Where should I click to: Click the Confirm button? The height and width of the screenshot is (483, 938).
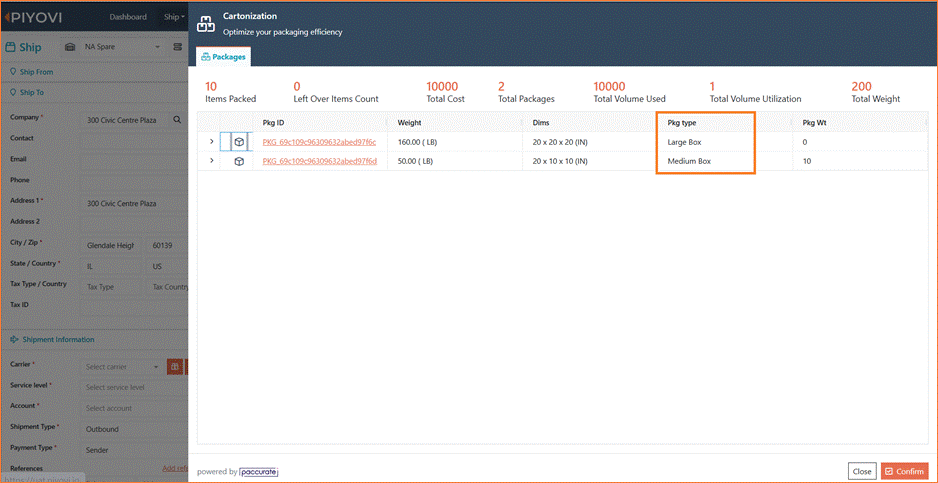(904, 471)
